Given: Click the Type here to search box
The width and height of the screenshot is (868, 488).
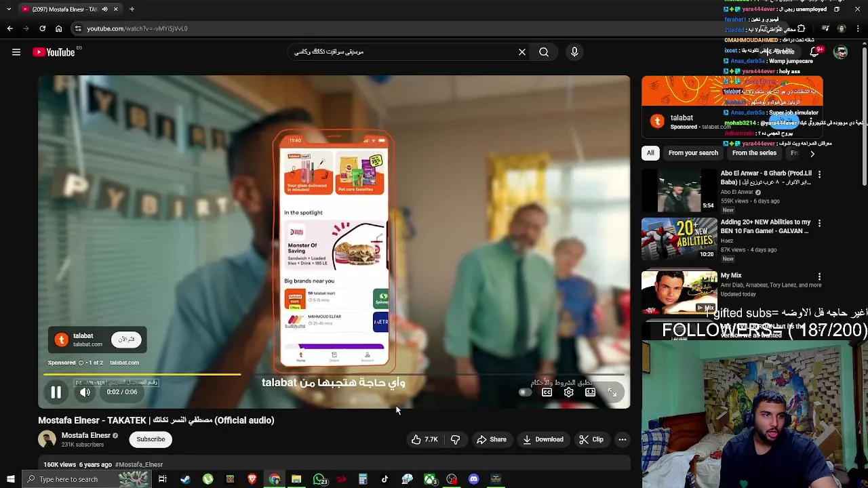Looking at the screenshot, I should 86,479.
